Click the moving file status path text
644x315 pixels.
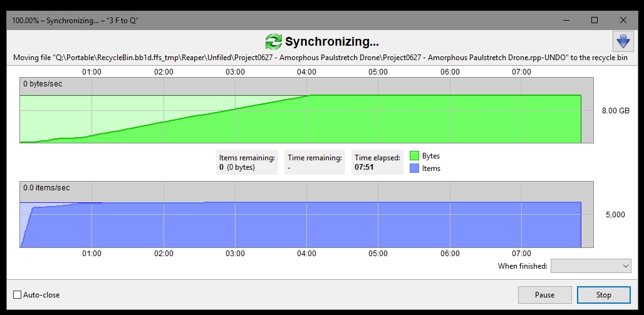click(320, 58)
